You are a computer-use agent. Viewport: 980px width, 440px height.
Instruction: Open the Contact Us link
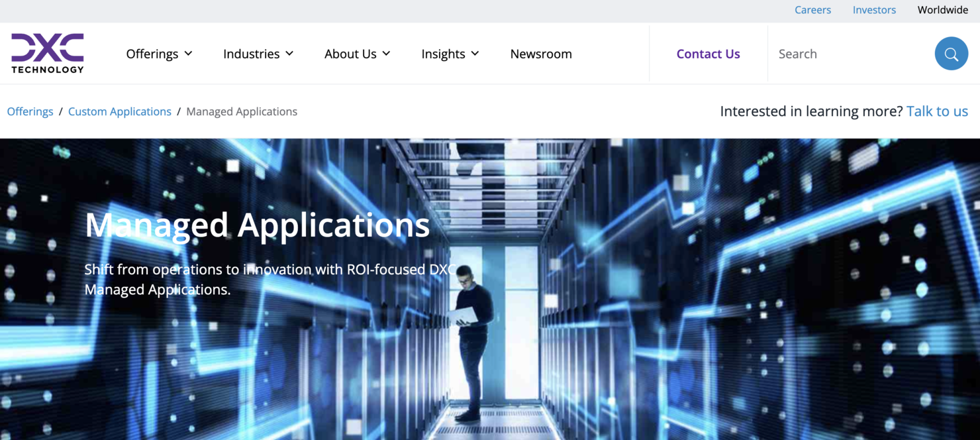click(x=709, y=54)
